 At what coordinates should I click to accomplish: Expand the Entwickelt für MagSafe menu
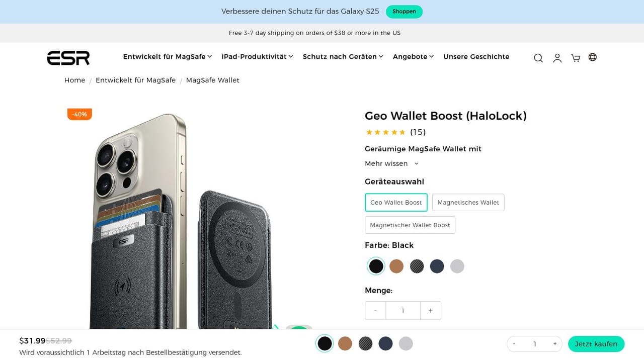168,57
